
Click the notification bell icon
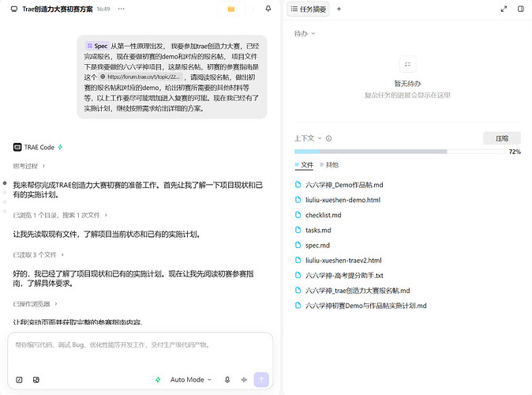coord(268,9)
